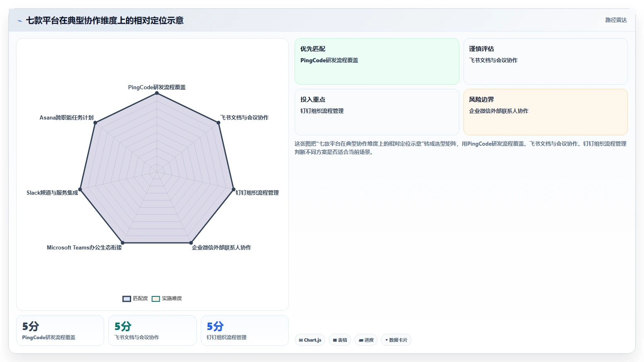Open the 5分 PingCode研发流程覆盖 stat card
The image size is (644, 362).
coord(60,330)
